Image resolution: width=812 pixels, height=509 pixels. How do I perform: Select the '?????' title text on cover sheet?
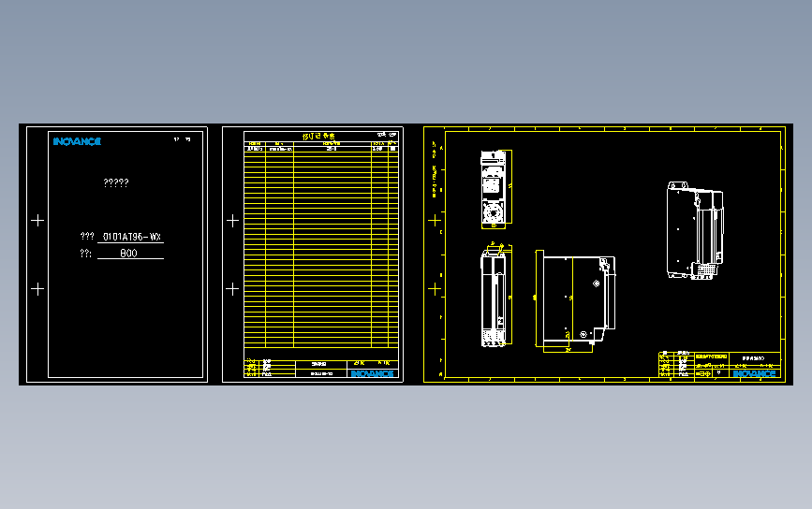(116, 182)
